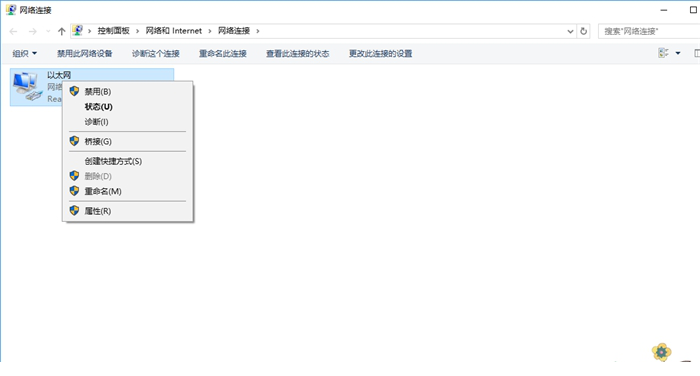This screenshot has width=700, height=376.
Task: Go back with the back arrow
Action: [x=13, y=31]
